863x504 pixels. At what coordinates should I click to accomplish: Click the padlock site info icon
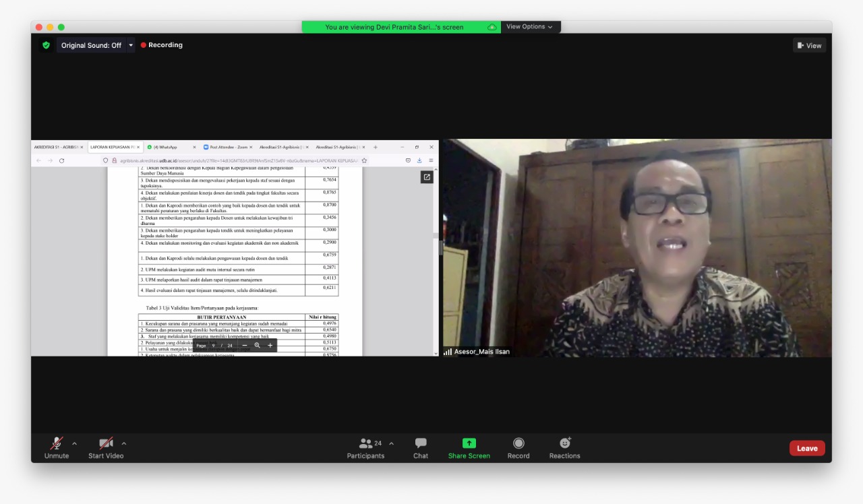pyautogui.click(x=115, y=160)
